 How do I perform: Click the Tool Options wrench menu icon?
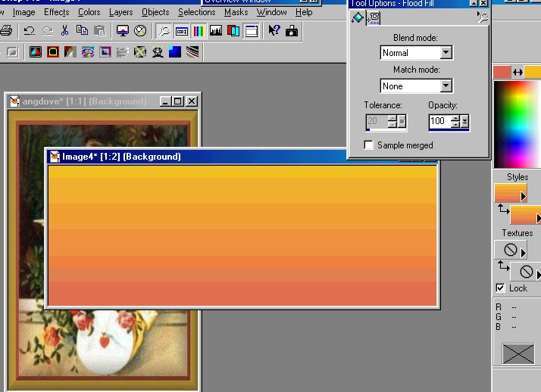coord(483,17)
